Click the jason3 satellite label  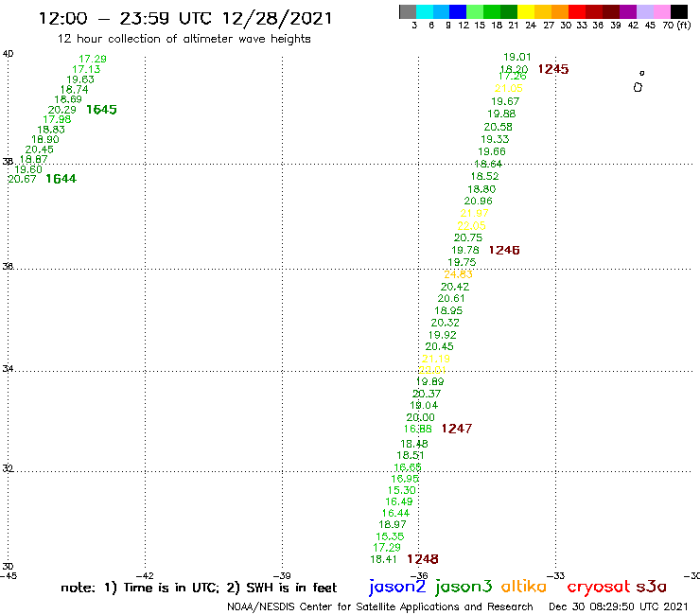coord(464,587)
